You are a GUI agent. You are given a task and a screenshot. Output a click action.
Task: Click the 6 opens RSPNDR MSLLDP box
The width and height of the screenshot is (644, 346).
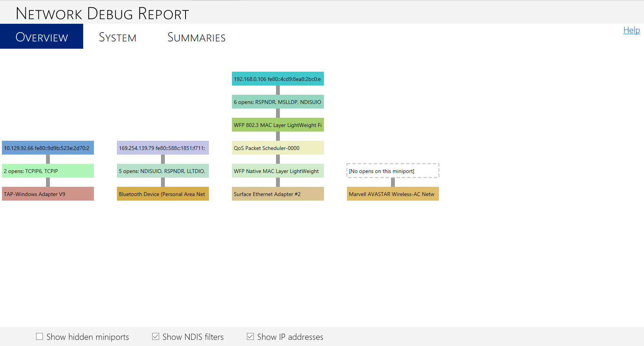(278, 102)
